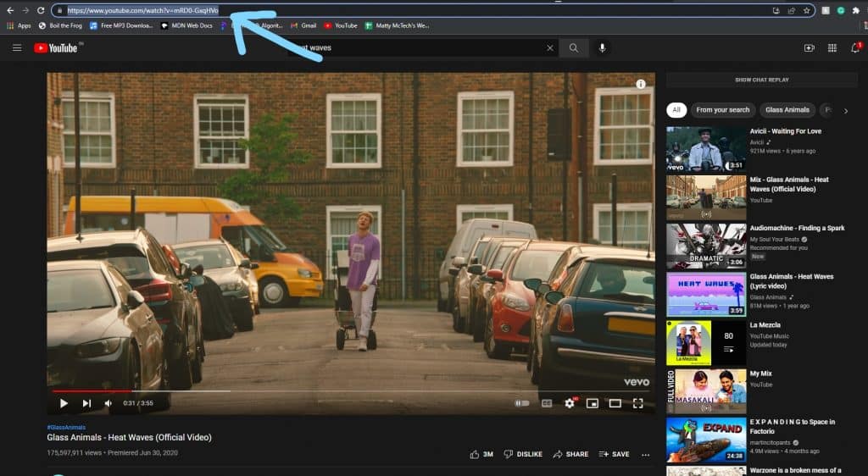Open the La Mezcla playlist
868x476 pixels.
coord(765,325)
